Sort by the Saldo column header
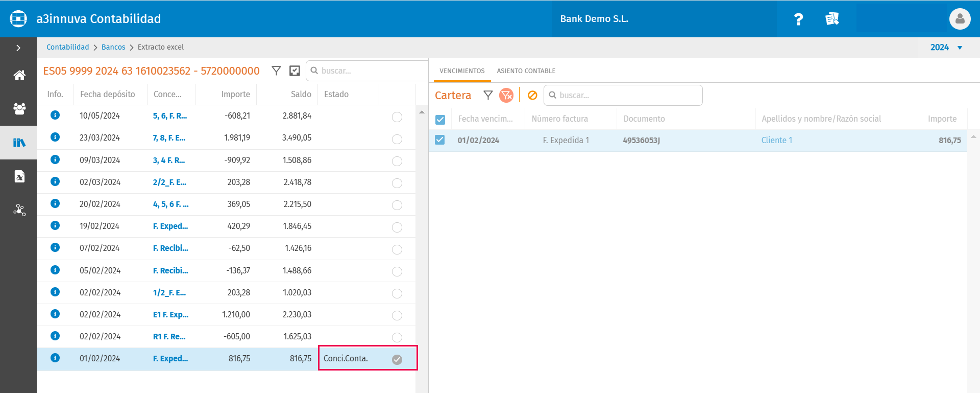 point(301,94)
